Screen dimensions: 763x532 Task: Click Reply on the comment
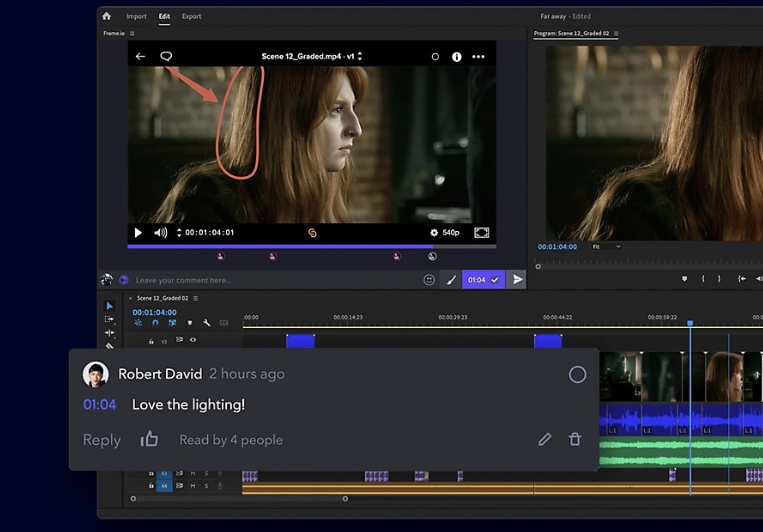coord(102,440)
